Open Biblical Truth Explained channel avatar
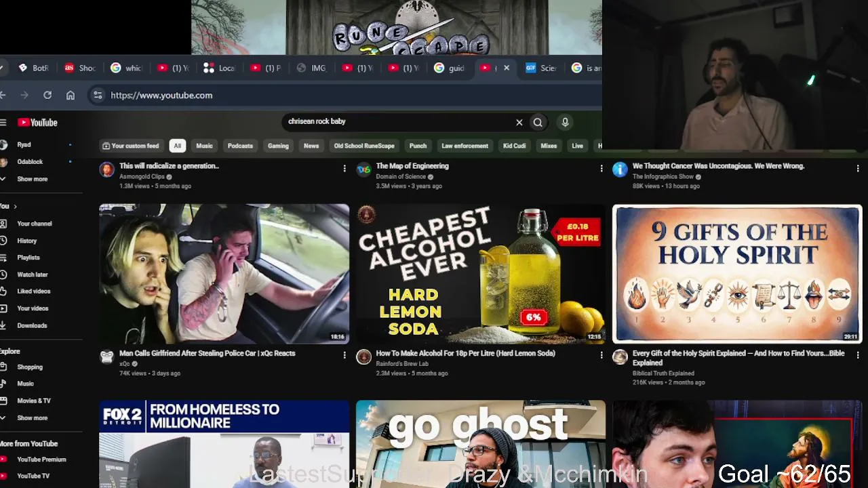 (x=620, y=357)
